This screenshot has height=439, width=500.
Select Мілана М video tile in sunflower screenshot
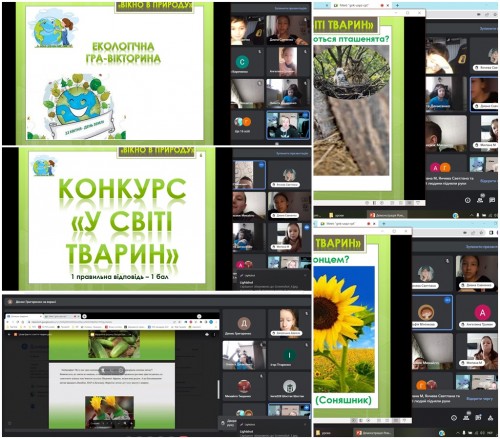(x=477, y=351)
